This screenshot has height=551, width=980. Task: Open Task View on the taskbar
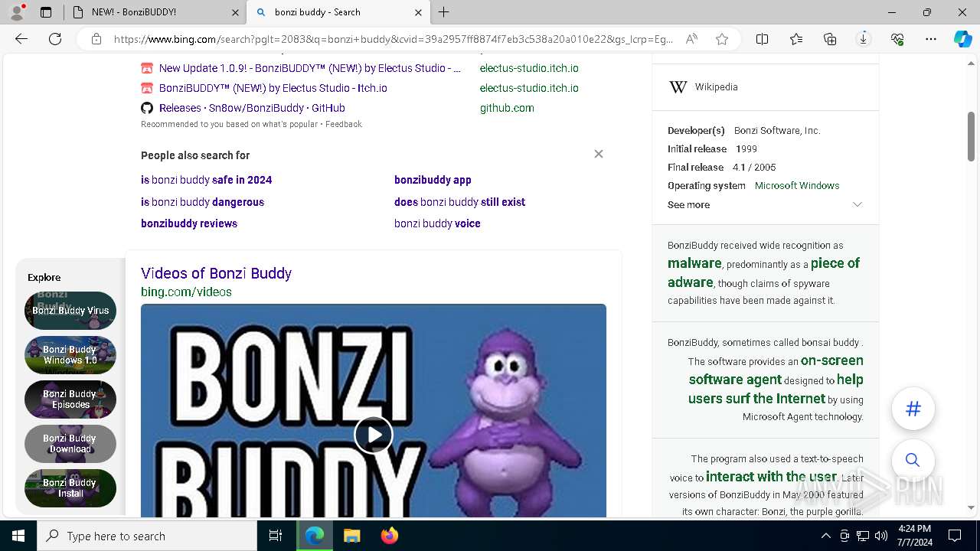(x=276, y=536)
